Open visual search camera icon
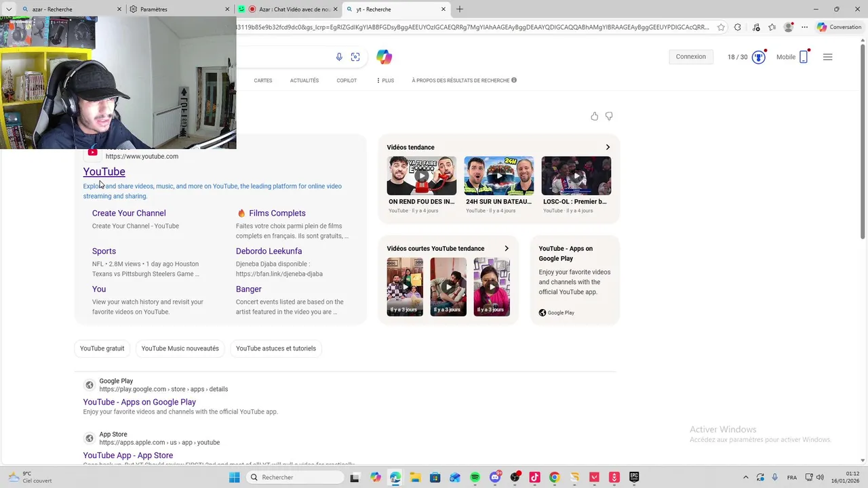This screenshot has height=488, width=868. (355, 57)
